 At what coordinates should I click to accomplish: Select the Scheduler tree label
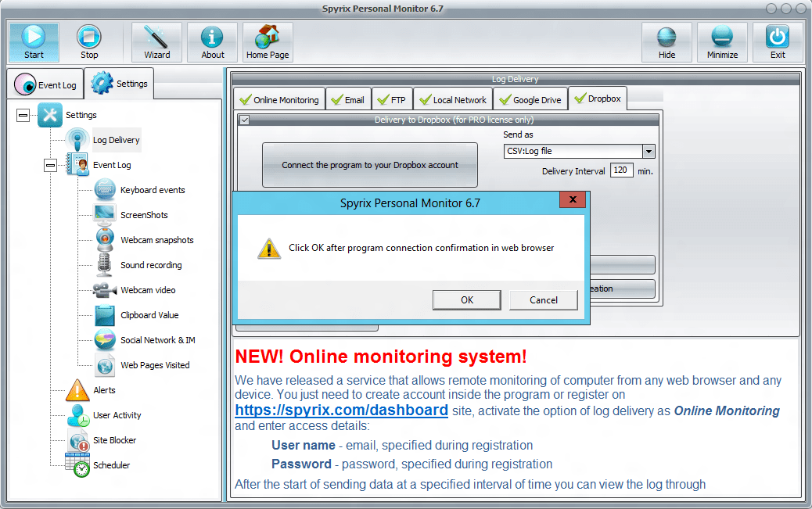coord(111,465)
